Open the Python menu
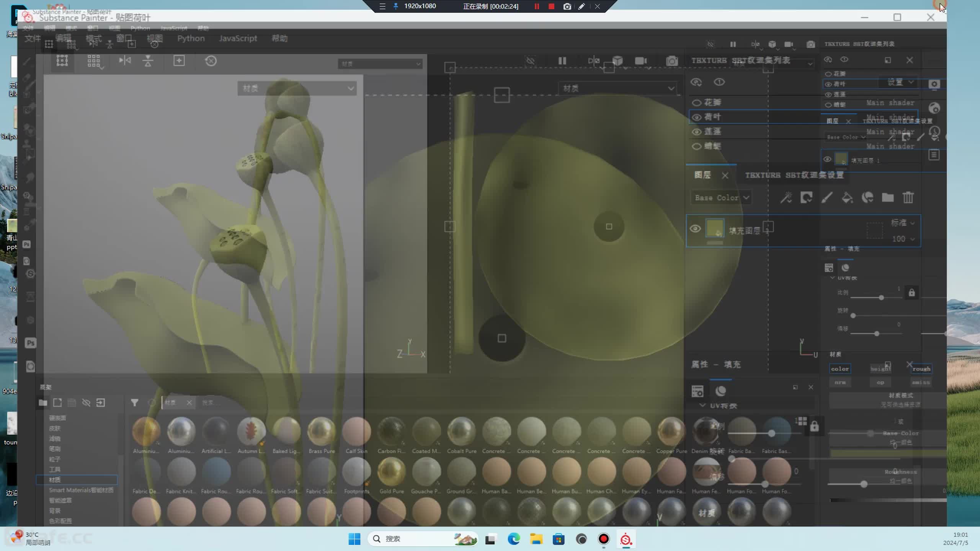The image size is (980, 551). pos(191,38)
